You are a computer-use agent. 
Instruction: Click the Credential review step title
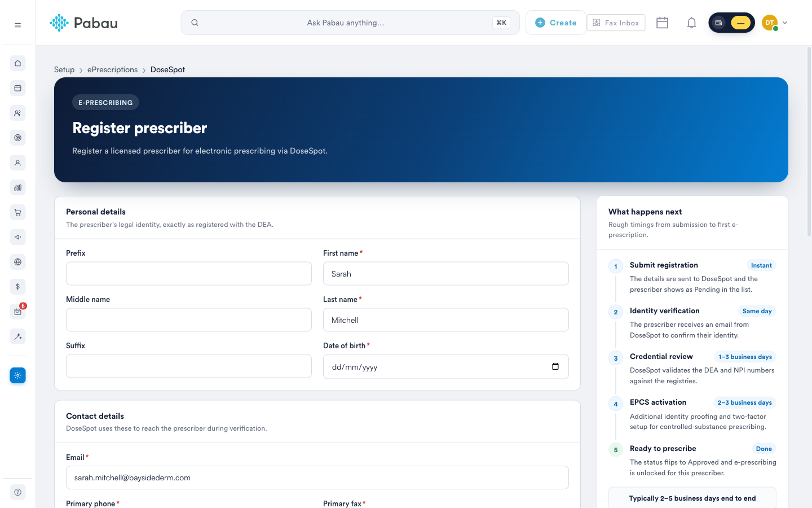click(661, 356)
